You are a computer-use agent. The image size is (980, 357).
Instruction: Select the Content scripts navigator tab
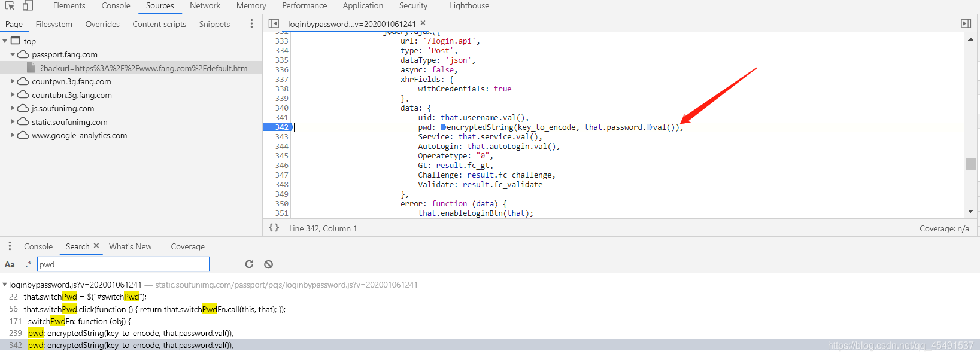point(159,24)
